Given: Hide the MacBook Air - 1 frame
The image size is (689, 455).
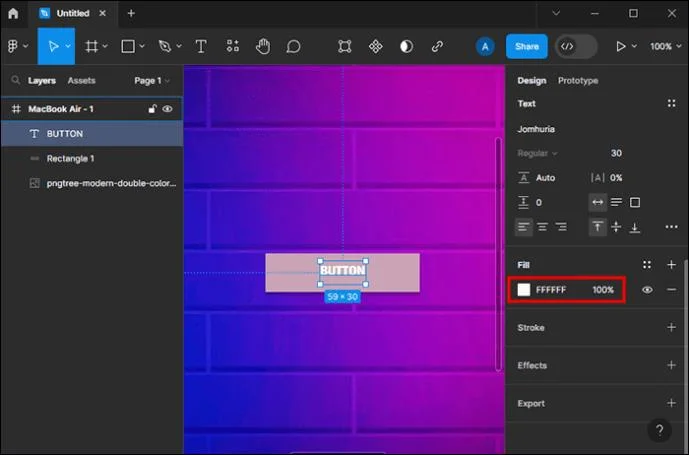Looking at the screenshot, I should click(167, 109).
